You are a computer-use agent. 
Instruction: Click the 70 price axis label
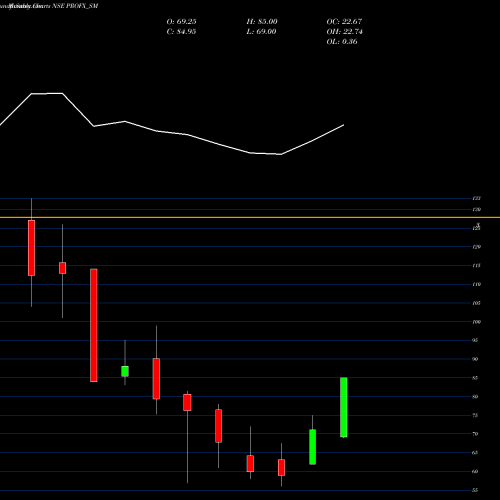pos(475,434)
